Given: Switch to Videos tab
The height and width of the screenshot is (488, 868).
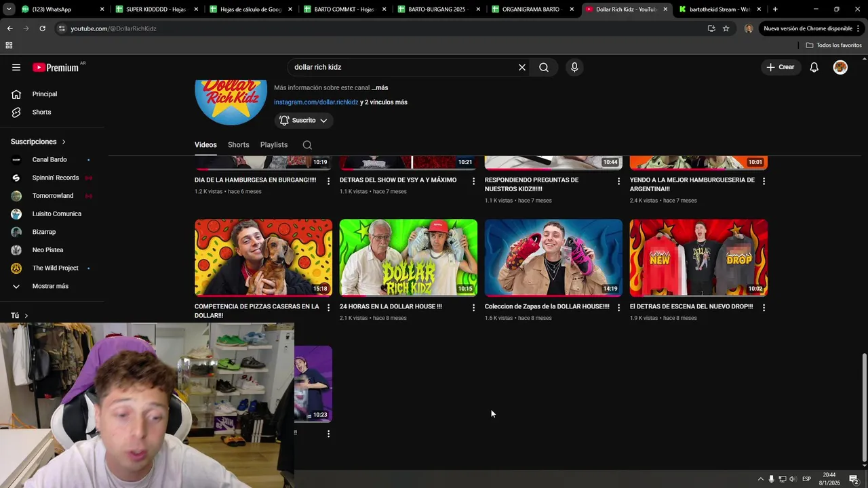Looking at the screenshot, I should 205,145.
